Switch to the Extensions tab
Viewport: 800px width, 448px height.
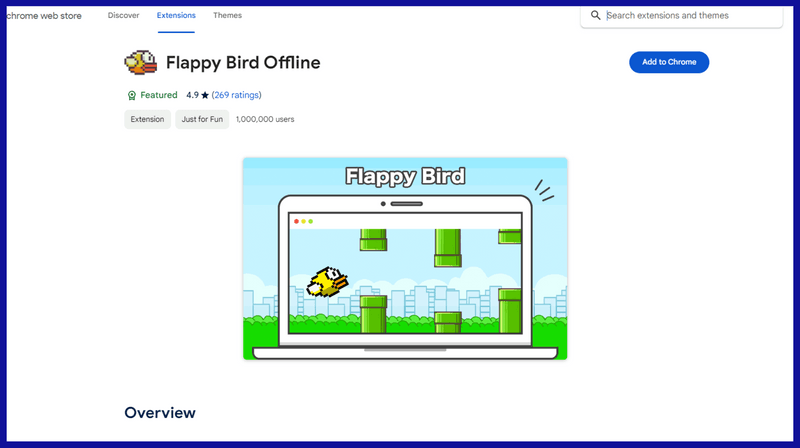(176, 15)
